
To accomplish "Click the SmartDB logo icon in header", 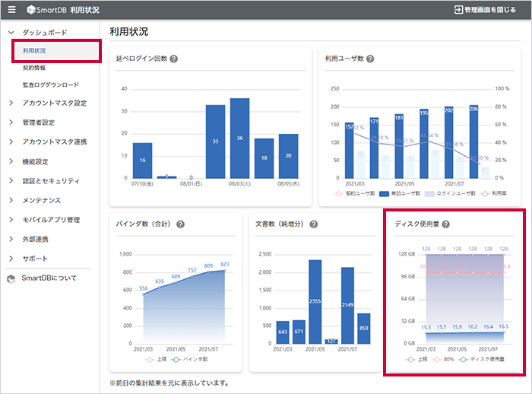I will tap(31, 10).
